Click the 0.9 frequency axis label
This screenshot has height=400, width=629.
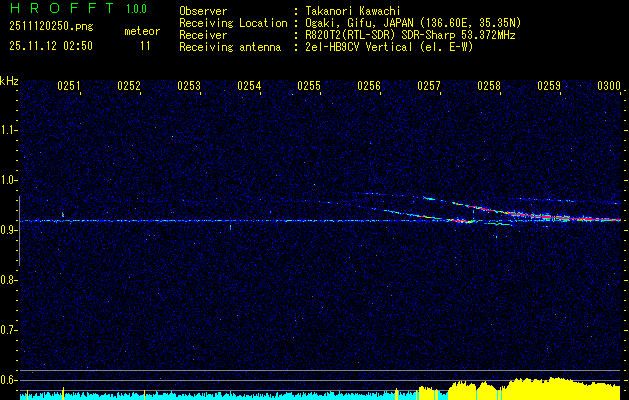[x=9, y=230]
